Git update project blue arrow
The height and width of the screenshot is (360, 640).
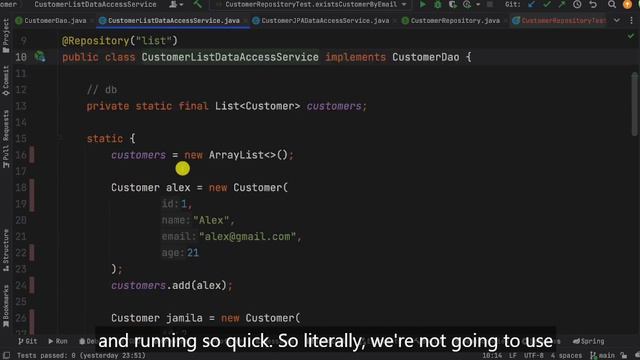point(531,4)
